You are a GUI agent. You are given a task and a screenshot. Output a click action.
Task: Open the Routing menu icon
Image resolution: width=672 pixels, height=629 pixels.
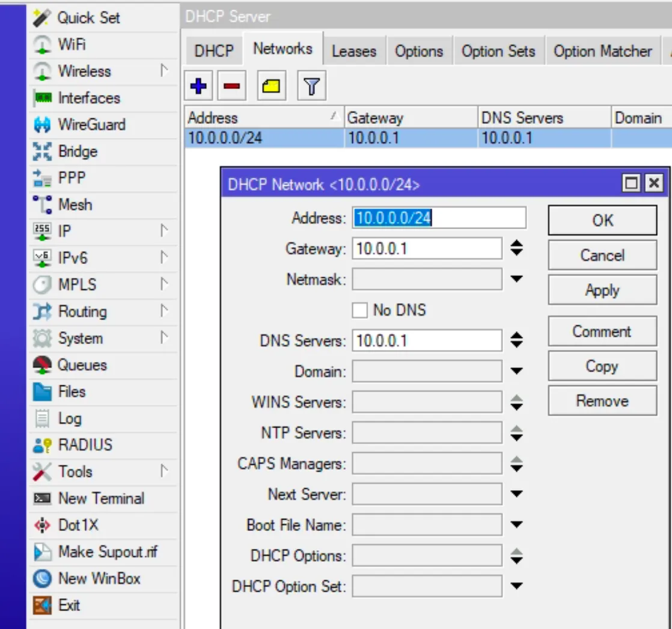43,311
